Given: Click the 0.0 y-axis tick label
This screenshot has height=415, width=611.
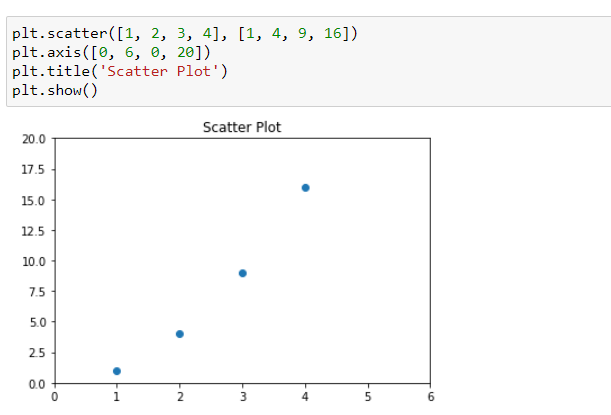Looking at the screenshot, I should pyautogui.click(x=37, y=384).
